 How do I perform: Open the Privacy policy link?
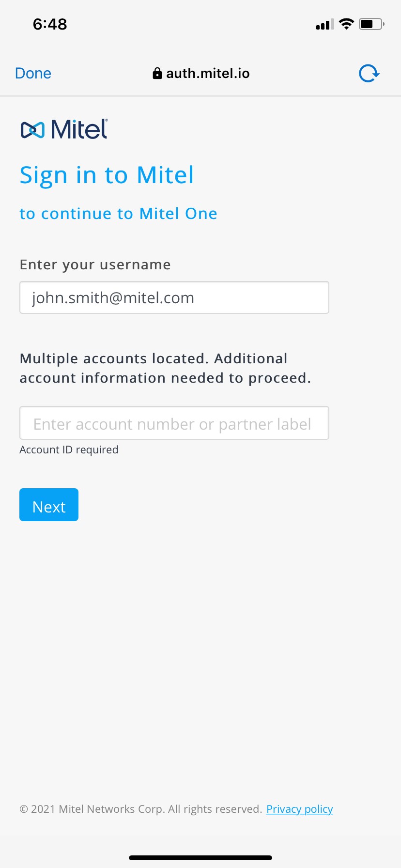(x=299, y=809)
